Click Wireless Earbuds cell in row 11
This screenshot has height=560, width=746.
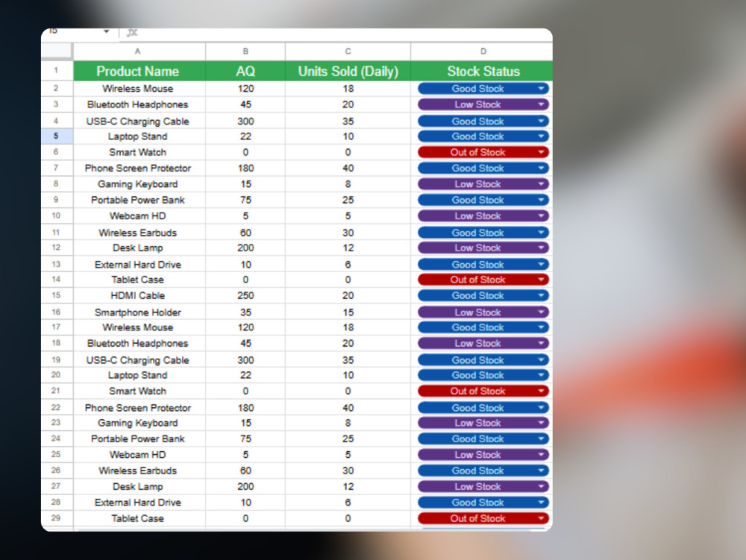[139, 233]
